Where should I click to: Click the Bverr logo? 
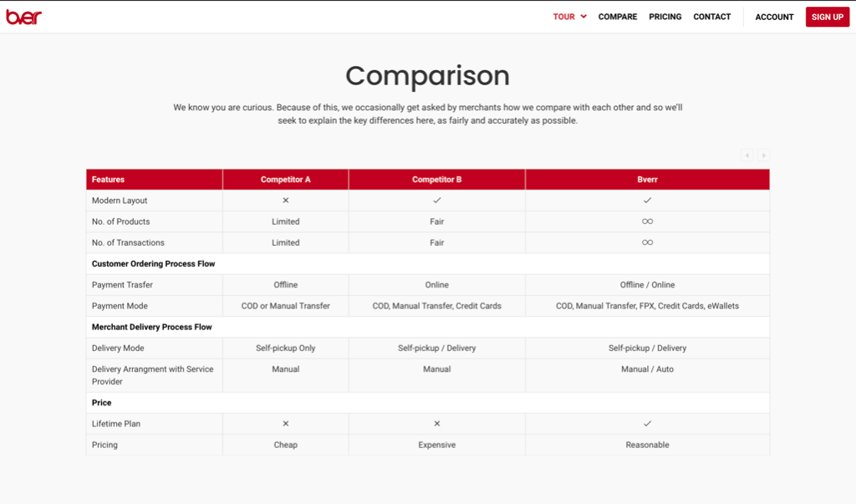(x=23, y=17)
